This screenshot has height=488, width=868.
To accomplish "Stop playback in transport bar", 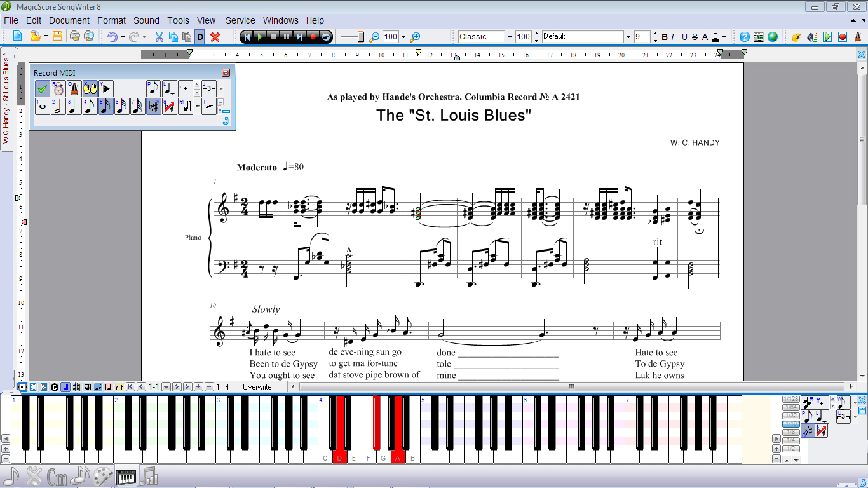I will [273, 37].
